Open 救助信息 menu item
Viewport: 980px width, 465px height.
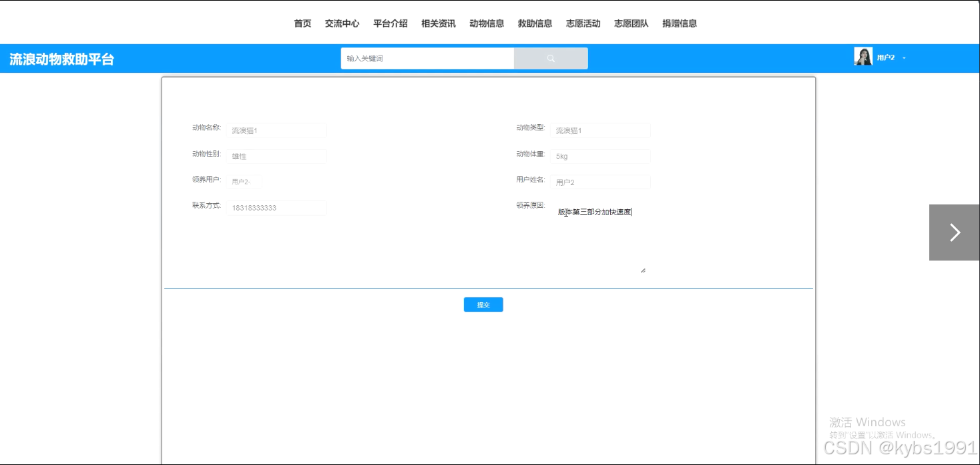pyautogui.click(x=535, y=23)
